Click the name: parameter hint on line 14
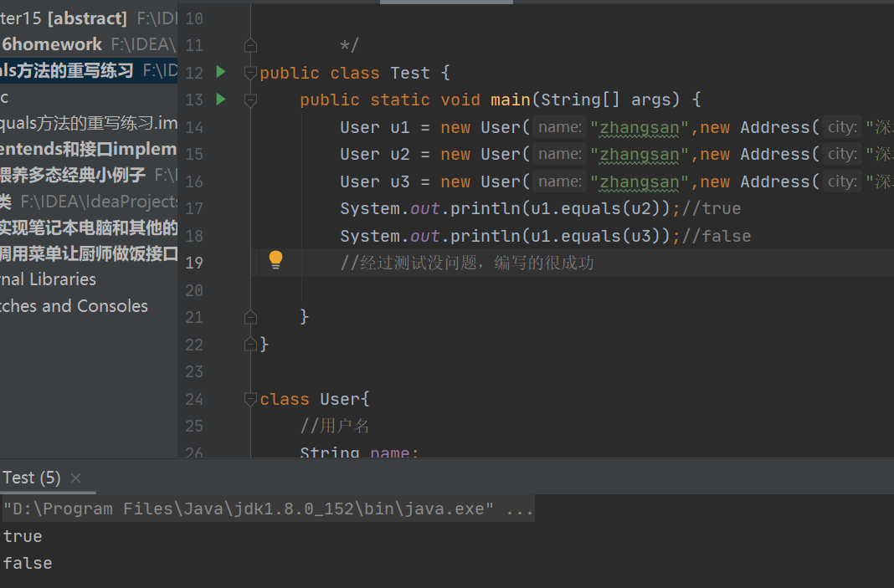Screen dimensions: 894x588 point(560,127)
